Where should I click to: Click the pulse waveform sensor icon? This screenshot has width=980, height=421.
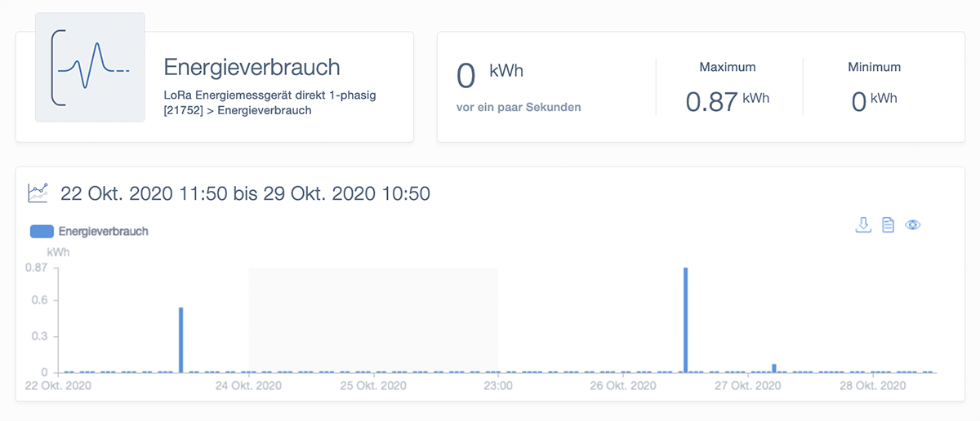click(x=90, y=68)
